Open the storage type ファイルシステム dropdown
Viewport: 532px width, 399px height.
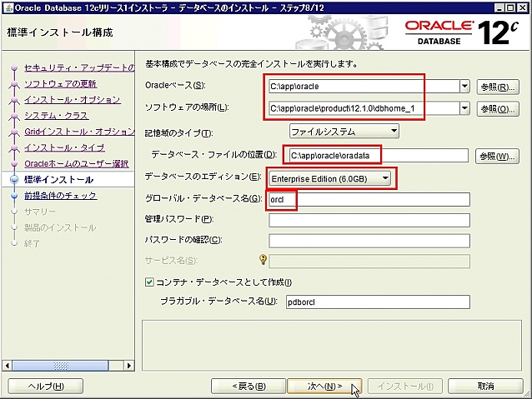click(344, 131)
